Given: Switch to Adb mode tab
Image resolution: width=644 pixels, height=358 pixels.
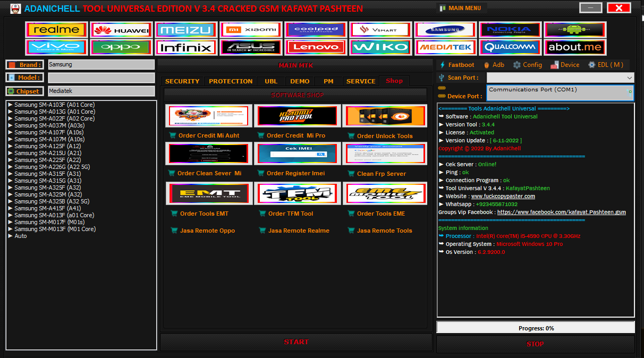Looking at the screenshot, I should [x=494, y=65].
